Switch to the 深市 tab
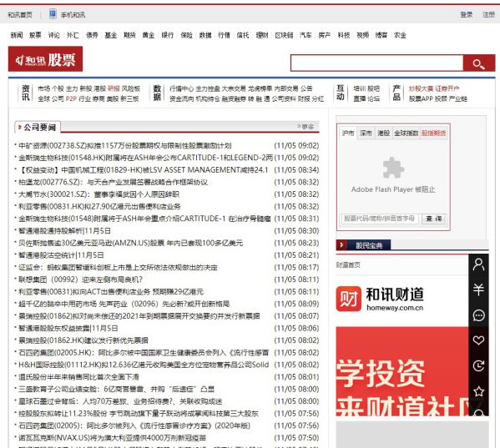Screen dimensions: 500x448 click(x=366, y=133)
